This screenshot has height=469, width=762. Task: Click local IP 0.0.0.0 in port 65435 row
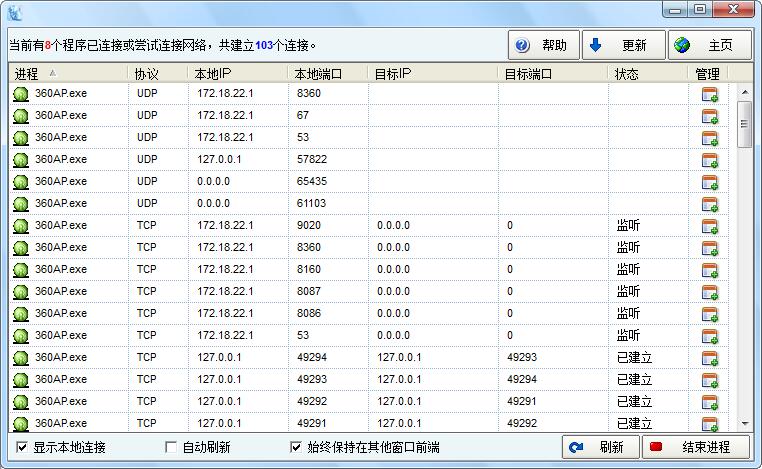213,181
